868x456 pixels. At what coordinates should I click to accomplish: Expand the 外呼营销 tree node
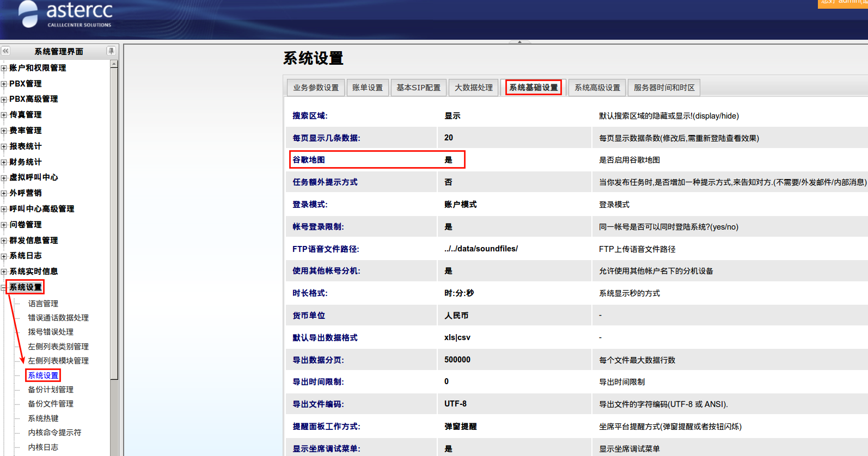click(4, 194)
